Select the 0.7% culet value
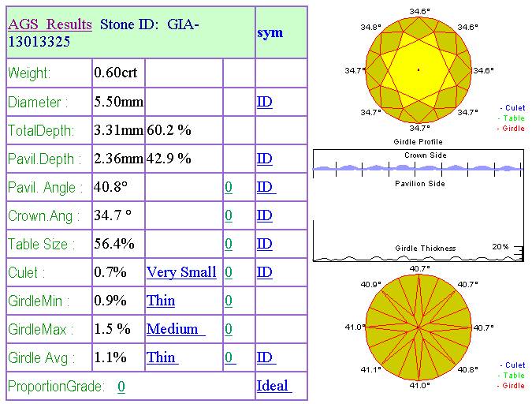This screenshot has height=404, width=532. (x=110, y=272)
